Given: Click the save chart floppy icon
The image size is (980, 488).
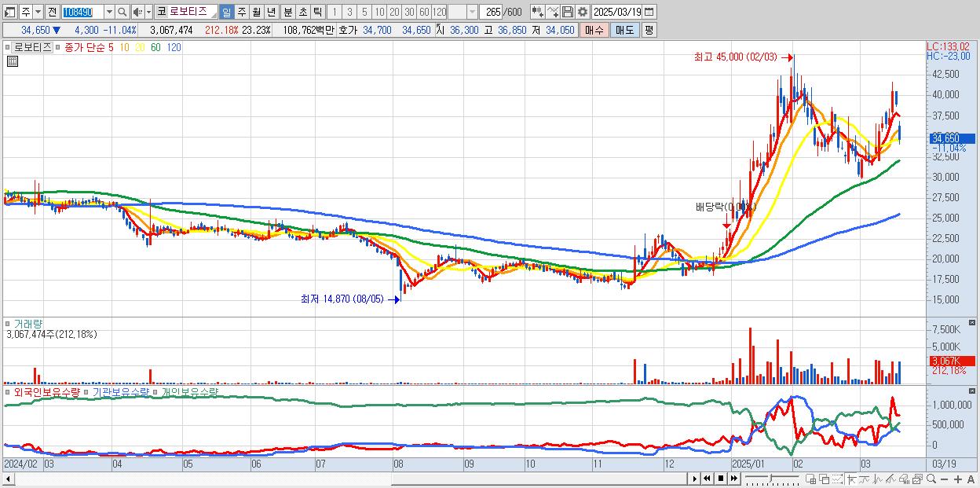Looking at the screenshot, I should click(568, 13).
